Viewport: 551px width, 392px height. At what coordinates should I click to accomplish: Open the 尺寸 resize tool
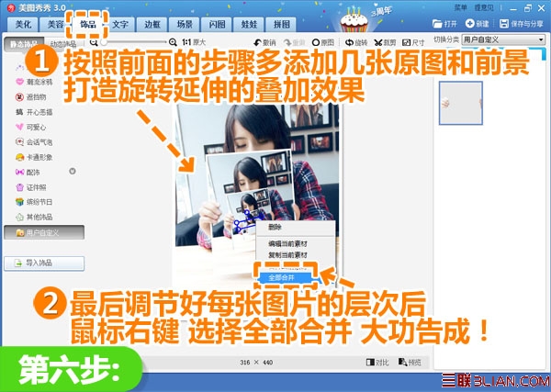[413, 42]
